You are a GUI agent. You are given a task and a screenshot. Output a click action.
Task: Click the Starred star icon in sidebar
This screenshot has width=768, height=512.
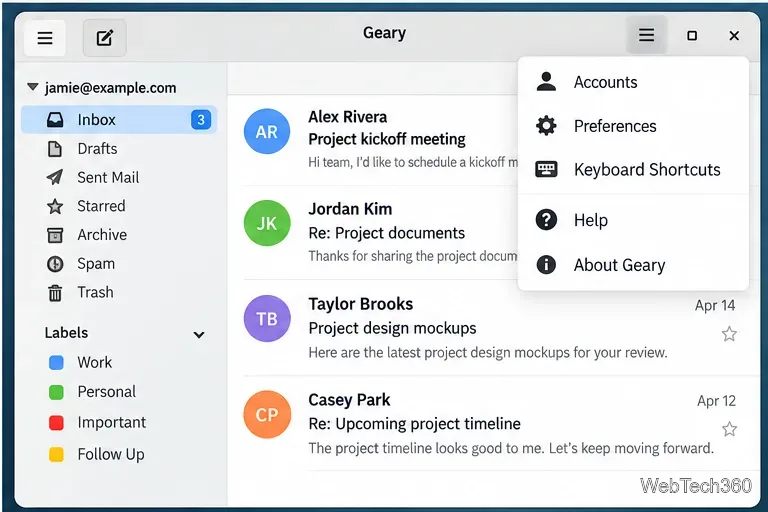point(55,206)
